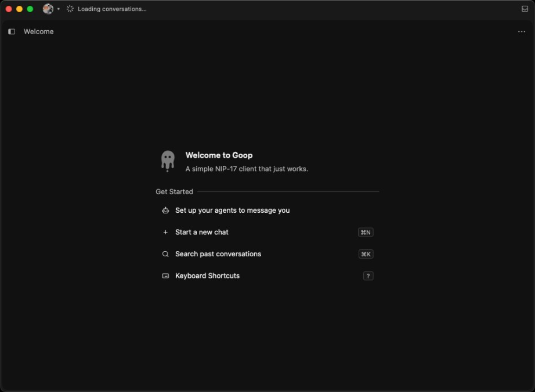Click the magnifier search icon

[x=165, y=254]
